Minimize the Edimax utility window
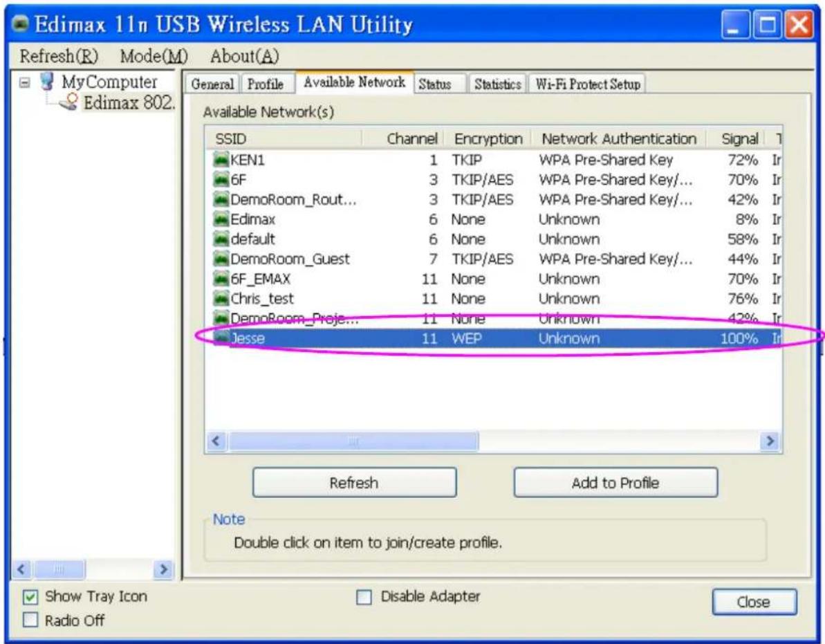The width and height of the screenshot is (825, 644). click(735, 25)
